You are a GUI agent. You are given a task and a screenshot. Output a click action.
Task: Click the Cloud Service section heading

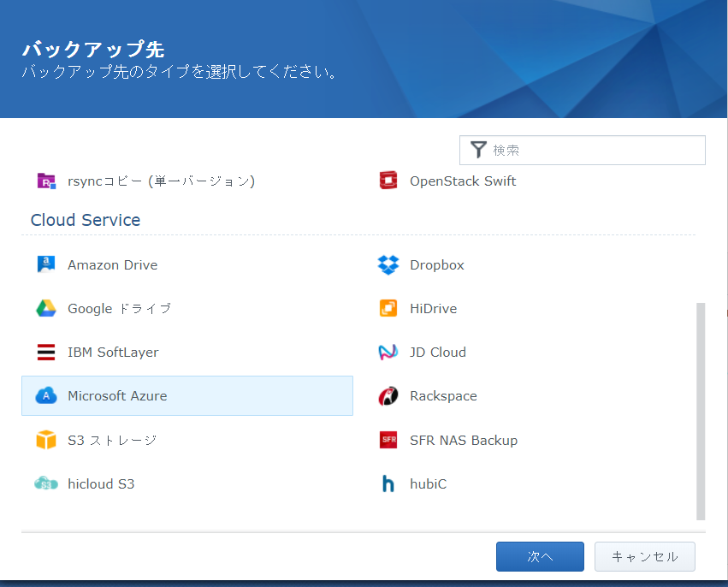86,220
